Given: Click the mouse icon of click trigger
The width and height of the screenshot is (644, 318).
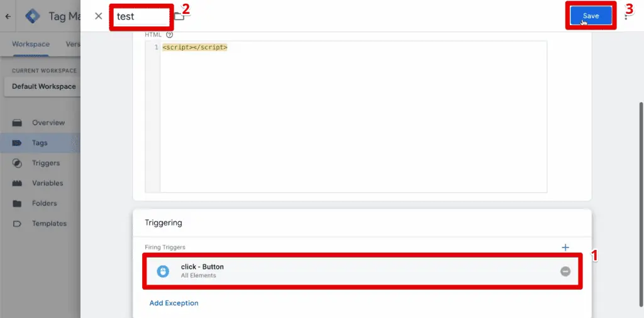Looking at the screenshot, I should click(163, 271).
